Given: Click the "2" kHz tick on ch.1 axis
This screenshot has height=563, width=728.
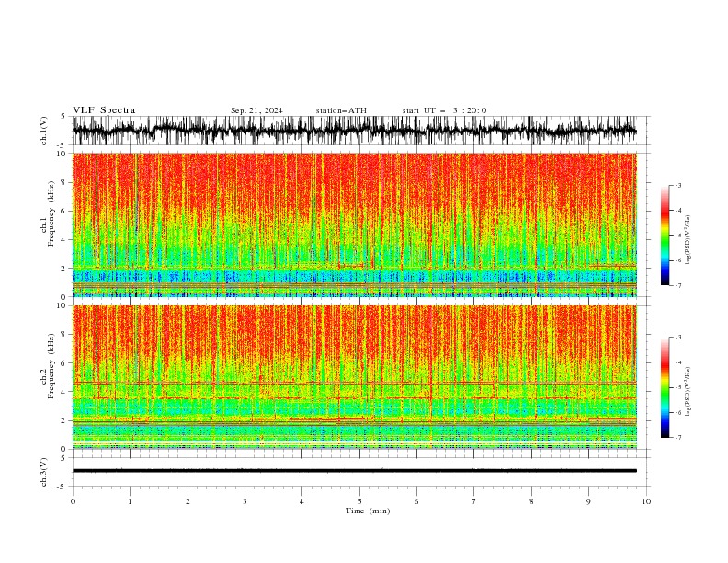Looking at the screenshot, I should (65, 269).
